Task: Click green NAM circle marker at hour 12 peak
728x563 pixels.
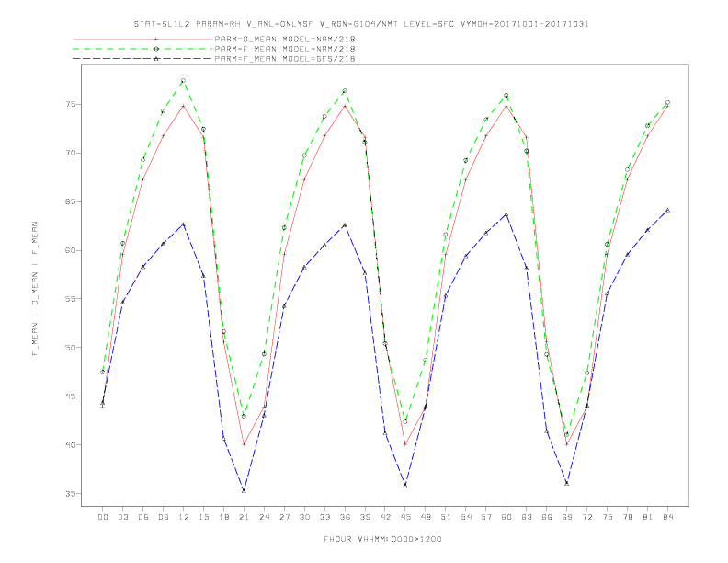Action: pos(184,81)
